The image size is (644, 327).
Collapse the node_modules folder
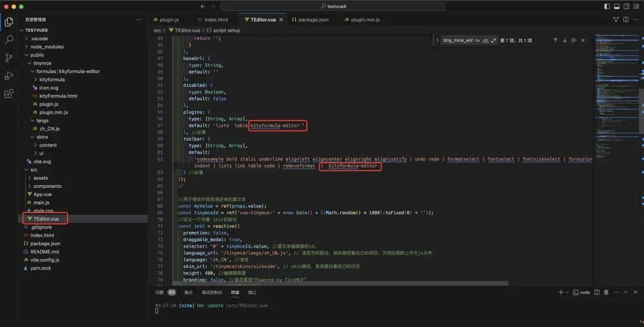point(47,46)
